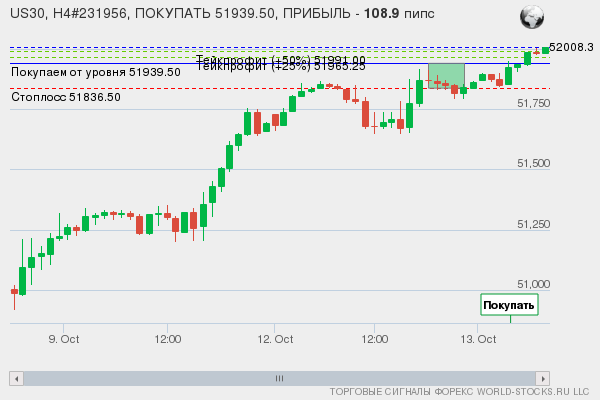Image resolution: width=600 pixels, height=400 pixels.
Task: Click the horizontal scrollbar thumb handle
Action: point(279,379)
